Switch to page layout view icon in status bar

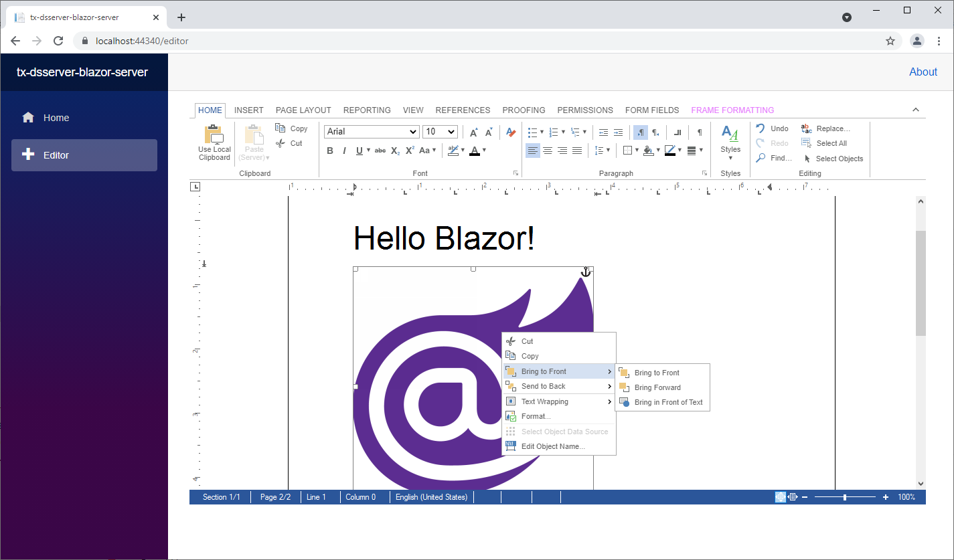coord(780,497)
